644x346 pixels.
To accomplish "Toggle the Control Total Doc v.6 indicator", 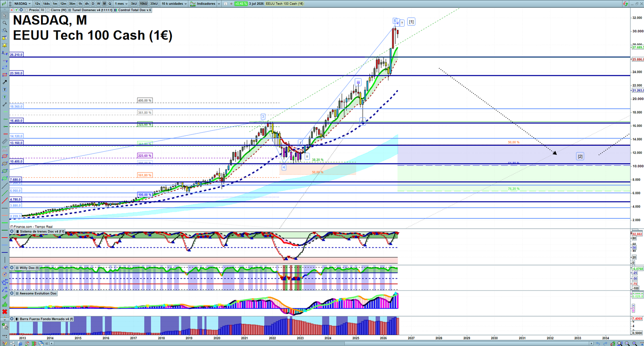I will (116, 10).
